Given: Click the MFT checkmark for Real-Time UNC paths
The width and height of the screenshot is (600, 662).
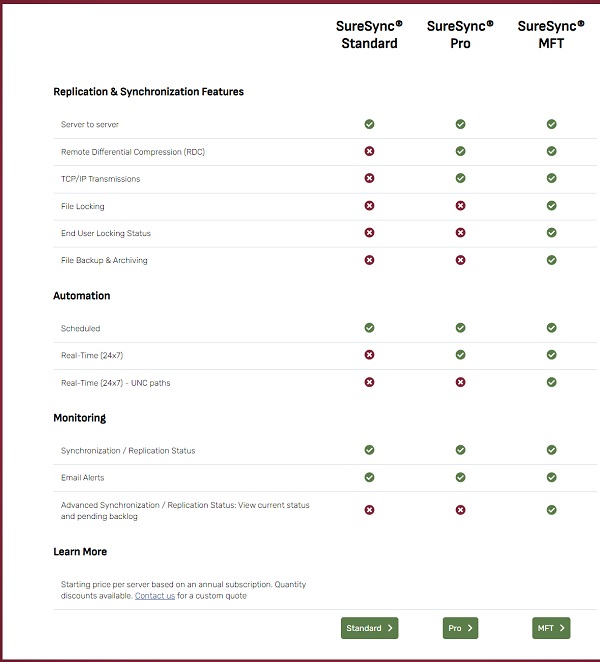Looking at the screenshot, I should (x=551, y=382).
